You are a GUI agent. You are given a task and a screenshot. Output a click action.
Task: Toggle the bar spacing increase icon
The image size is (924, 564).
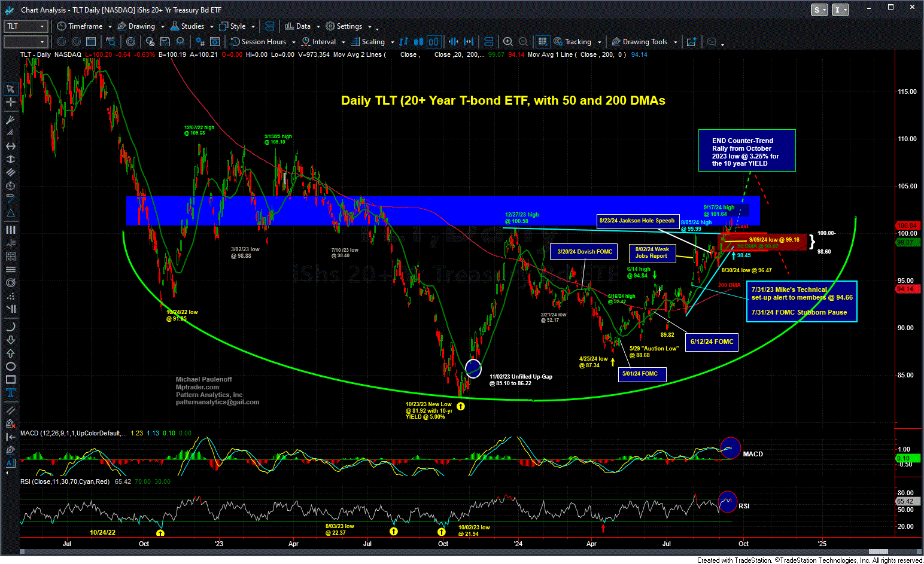click(x=469, y=42)
